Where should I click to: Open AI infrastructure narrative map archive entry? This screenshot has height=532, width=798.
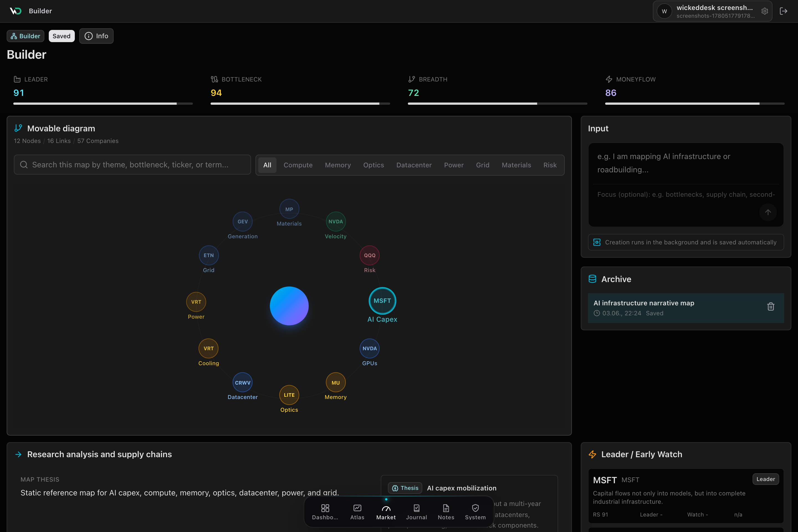pyautogui.click(x=686, y=308)
